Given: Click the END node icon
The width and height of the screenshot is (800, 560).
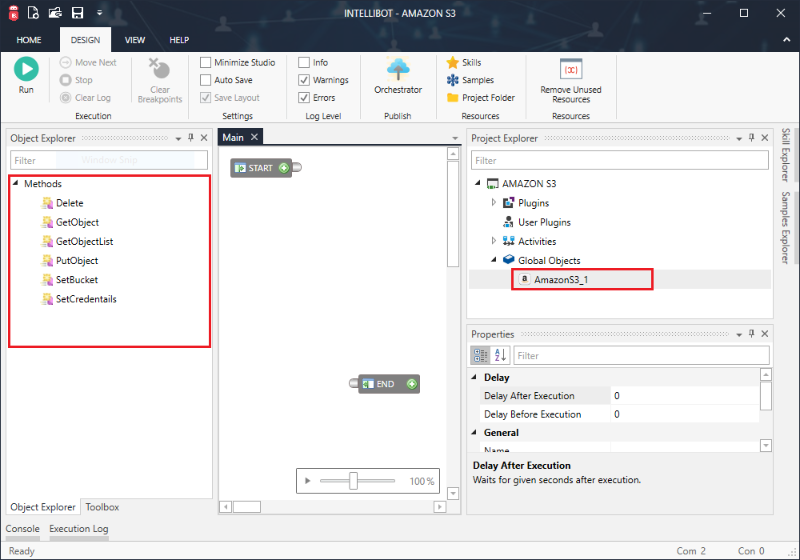Looking at the screenshot, I should coord(368,384).
